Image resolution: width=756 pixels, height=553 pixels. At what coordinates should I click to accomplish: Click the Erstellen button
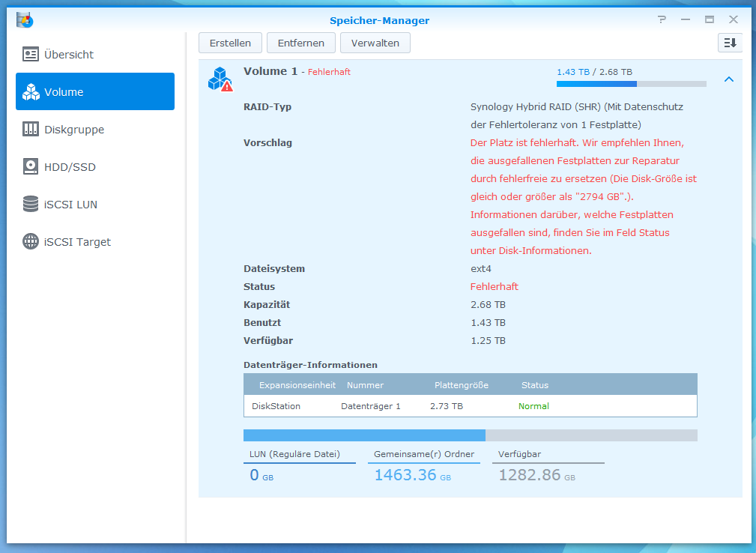pyautogui.click(x=231, y=43)
